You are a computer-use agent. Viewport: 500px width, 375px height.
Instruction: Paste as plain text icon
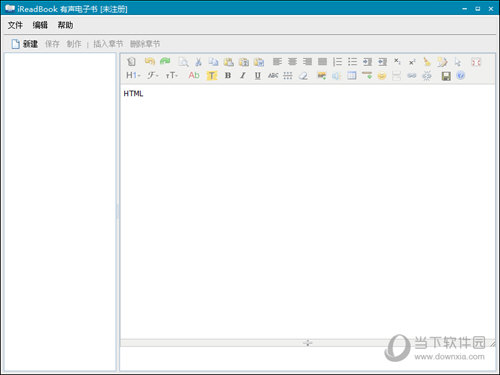pos(244,62)
